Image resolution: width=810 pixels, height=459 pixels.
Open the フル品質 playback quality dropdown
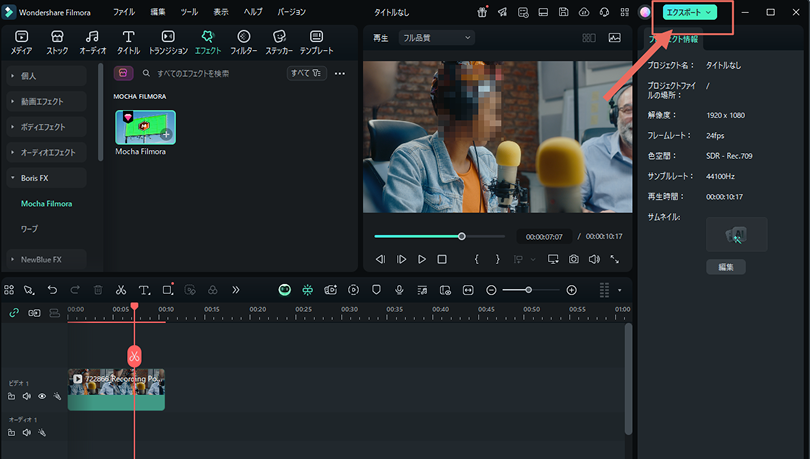click(x=437, y=38)
